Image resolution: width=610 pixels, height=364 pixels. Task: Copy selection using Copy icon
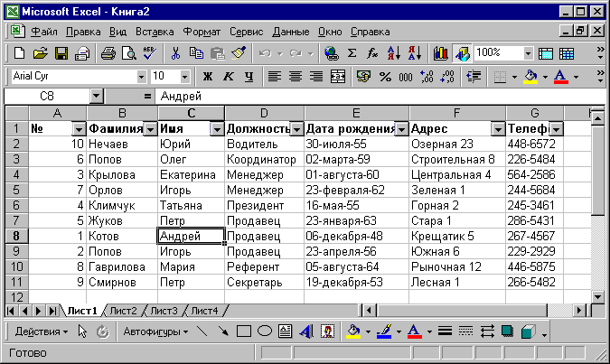pyautogui.click(x=196, y=53)
